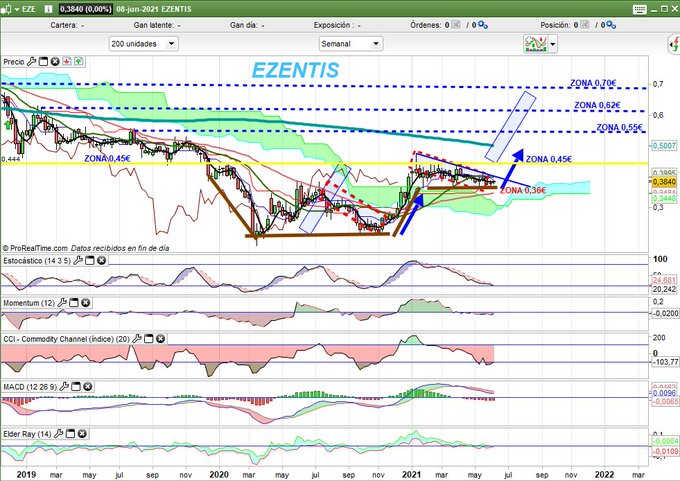Close the Precio panel with its X icon
Screen dimensions: 680x481
[55, 62]
